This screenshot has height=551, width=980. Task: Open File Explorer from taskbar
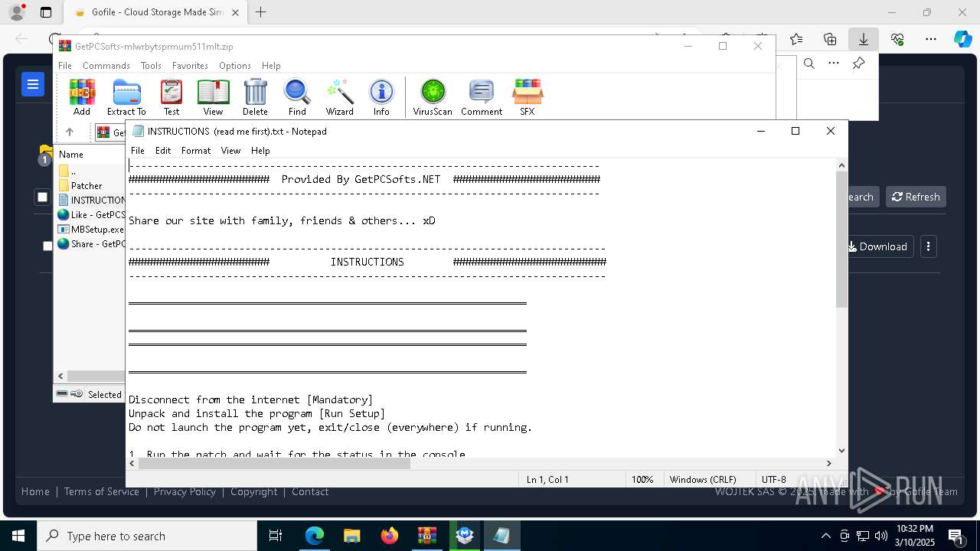click(352, 536)
